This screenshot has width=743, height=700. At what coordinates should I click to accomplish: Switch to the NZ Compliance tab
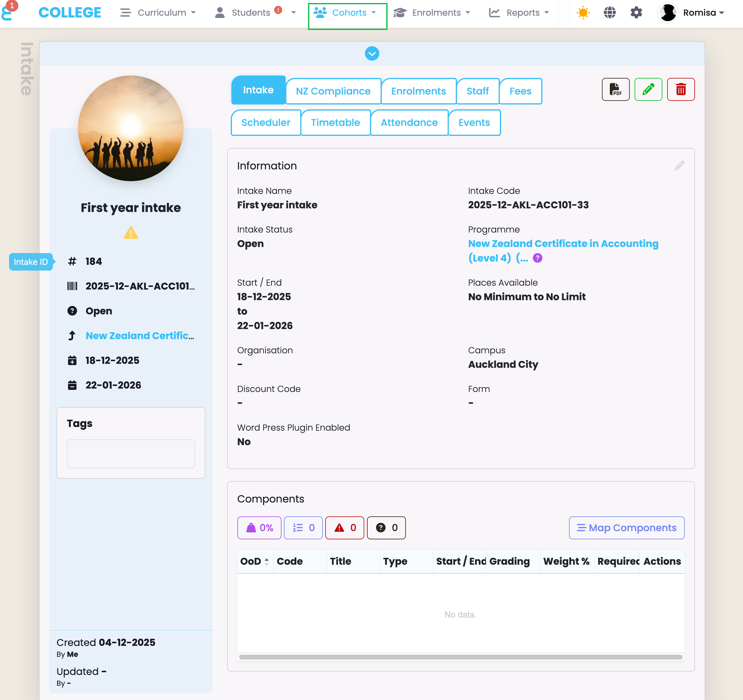333,91
